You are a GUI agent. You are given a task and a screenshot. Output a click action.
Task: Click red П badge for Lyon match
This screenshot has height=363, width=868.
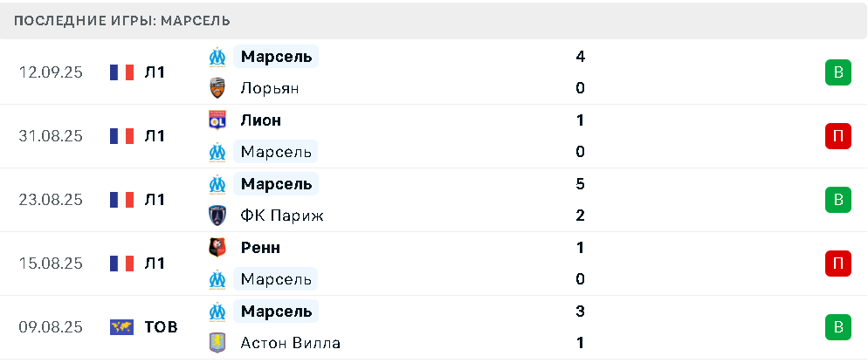838,136
